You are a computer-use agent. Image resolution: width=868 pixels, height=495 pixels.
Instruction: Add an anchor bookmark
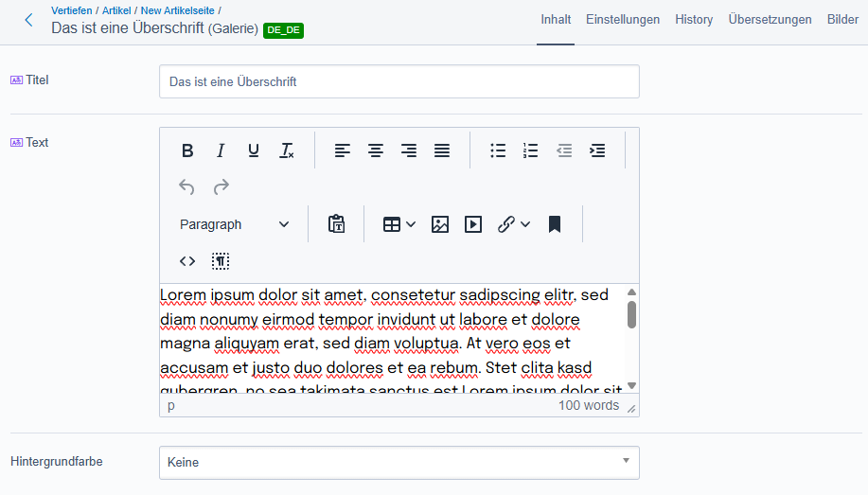point(555,224)
